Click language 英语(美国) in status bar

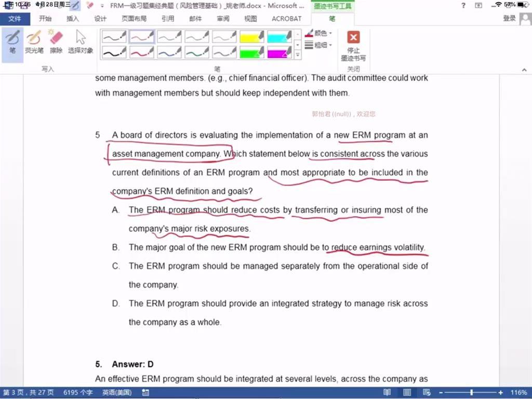[x=117, y=393]
